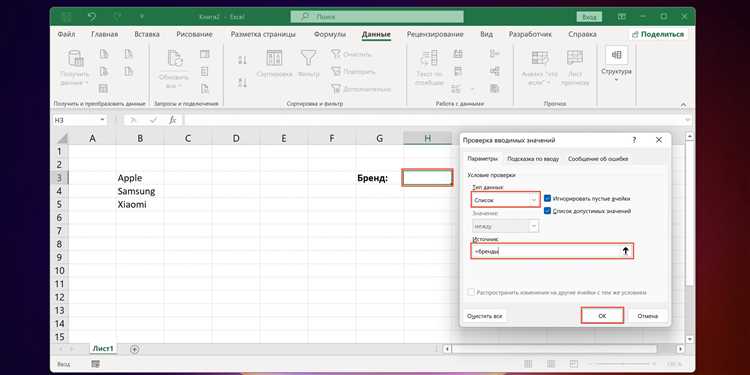The width and height of the screenshot is (750, 375).
Task: Click From Table/Range icon below Get Data icons
Action: click(x=103, y=88)
